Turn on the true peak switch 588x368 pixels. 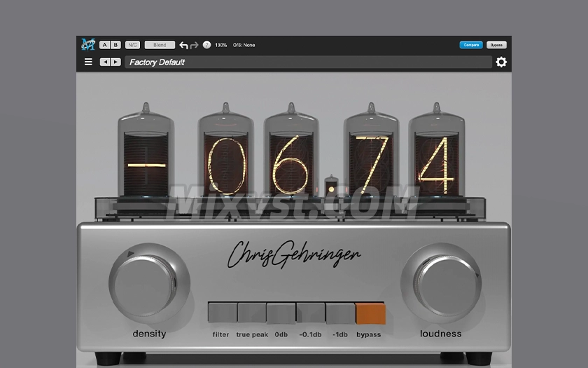click(x=252, y=313)
